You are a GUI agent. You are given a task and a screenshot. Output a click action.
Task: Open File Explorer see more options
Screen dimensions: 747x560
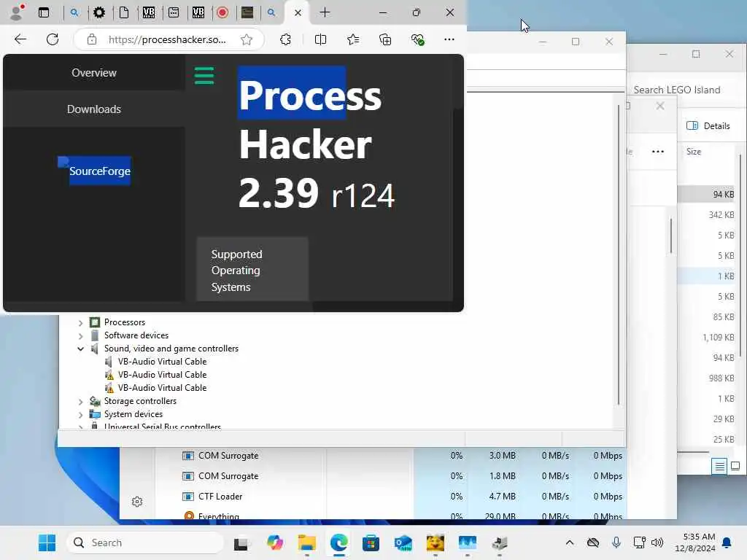(658, 152)
